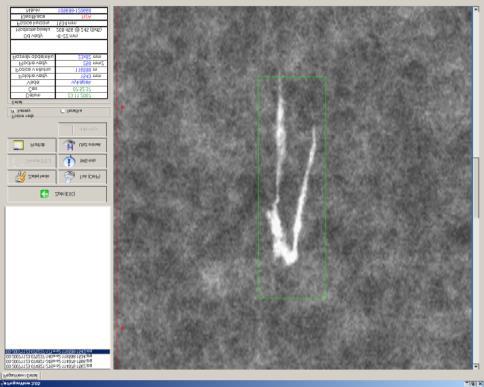484x387 pixels.
Task: Click the image scrollbar arrow at the bottom right
Action: [476, 366]
